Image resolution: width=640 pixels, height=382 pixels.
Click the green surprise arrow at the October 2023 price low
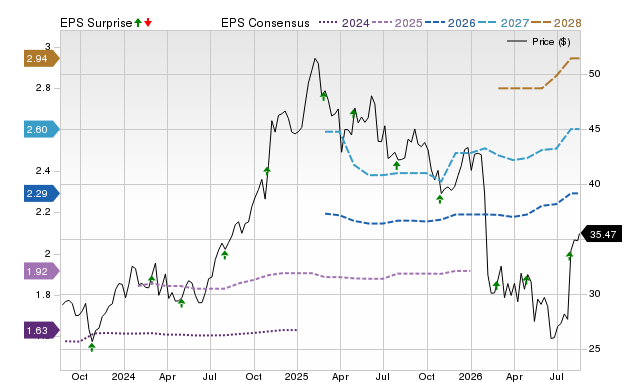(x=92, y=347)
